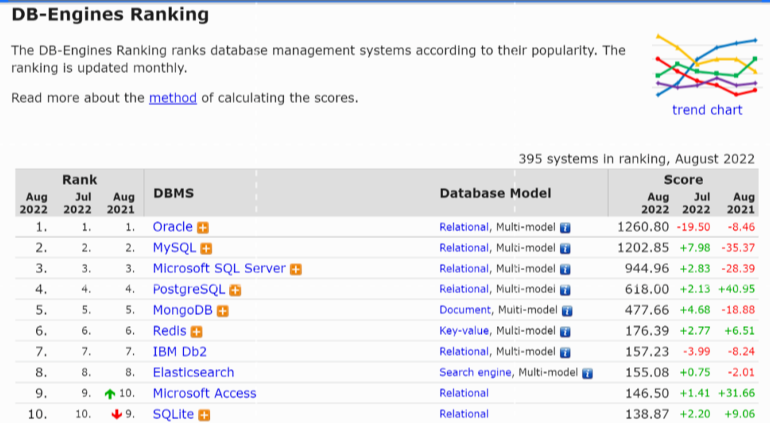
Task: Click the Relational link for PostgreSQL
Action: [x=464, y=289]
